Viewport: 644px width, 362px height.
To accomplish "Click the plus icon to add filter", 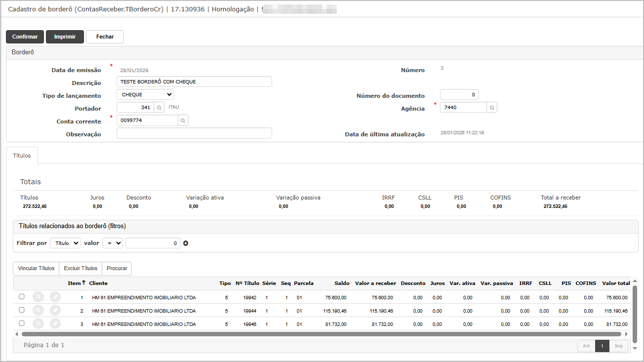I will coord(186,243).
